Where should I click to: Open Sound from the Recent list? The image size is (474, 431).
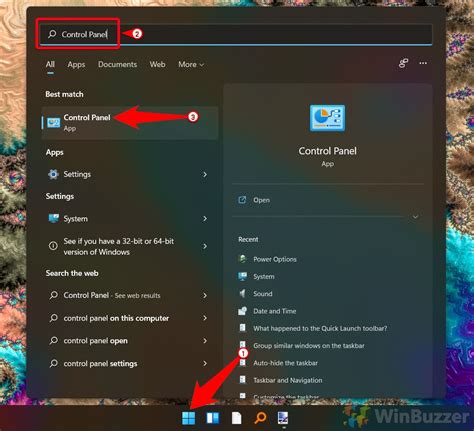pyautogui.click(x=263, y=294)
